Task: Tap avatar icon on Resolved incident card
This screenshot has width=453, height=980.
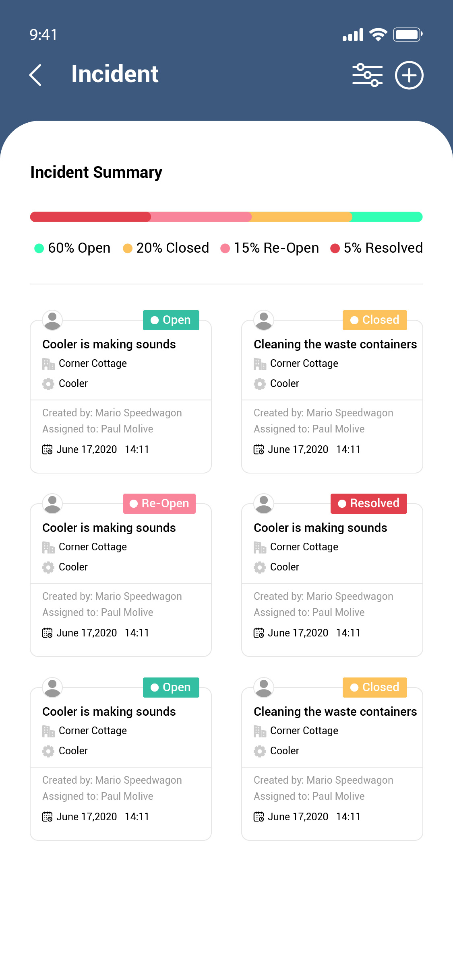Action: click(264, 504)
